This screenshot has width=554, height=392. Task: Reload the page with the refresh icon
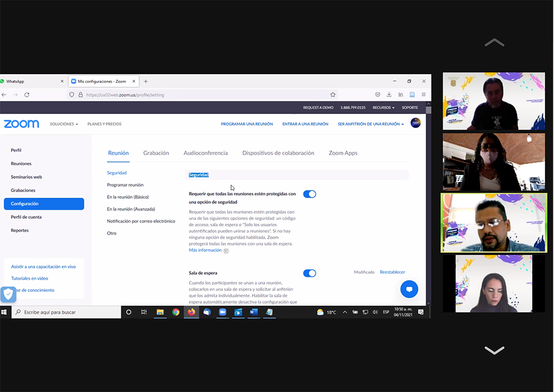coord(27,95)
